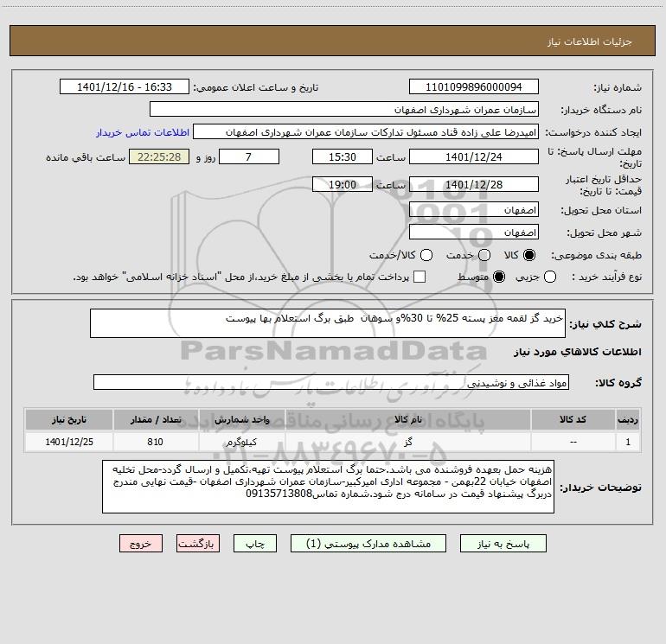Click the goods group field مواد غذائی و نوشیدنی
The width and height of the screenshot is (666, 644).
pos(331,382)
